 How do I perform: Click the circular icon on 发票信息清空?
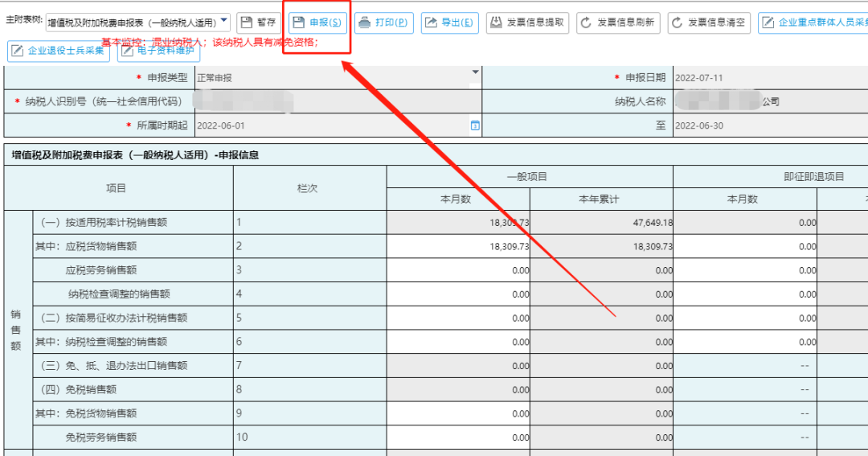(x=677, y=23)
